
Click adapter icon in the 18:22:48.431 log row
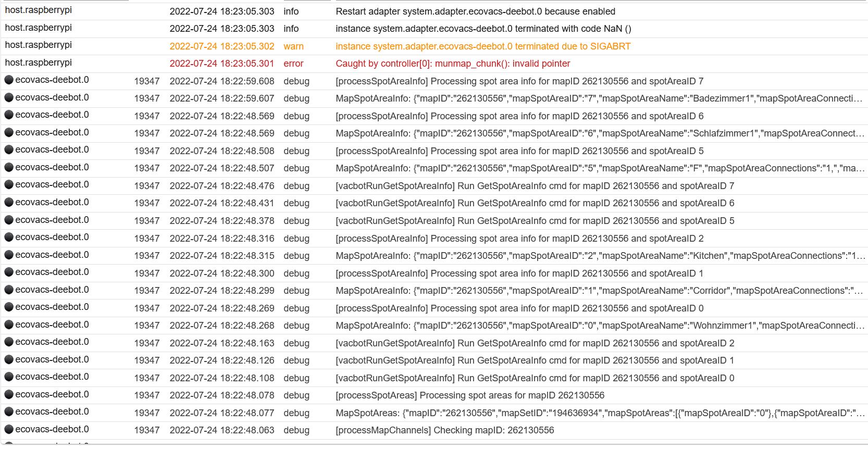coord(9,202)
